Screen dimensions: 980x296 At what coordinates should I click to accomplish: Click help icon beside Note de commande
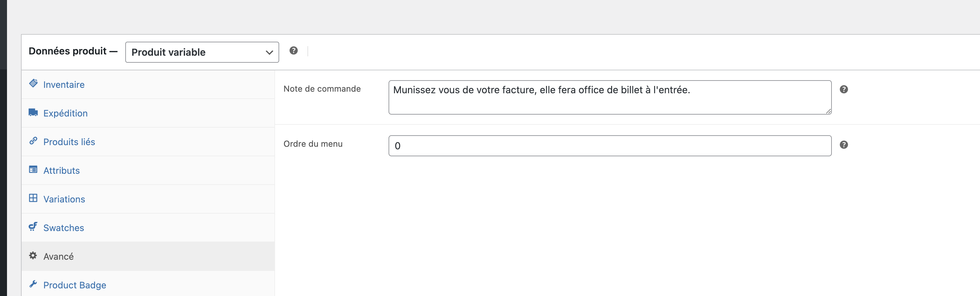coord(843,89)
